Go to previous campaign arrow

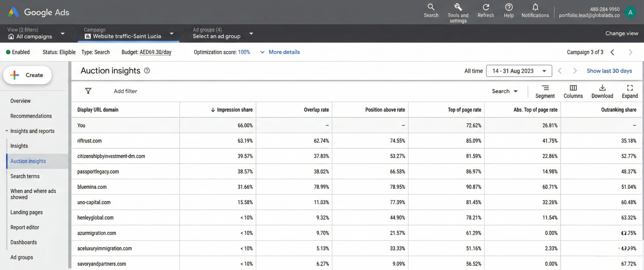tap(613, 52)
